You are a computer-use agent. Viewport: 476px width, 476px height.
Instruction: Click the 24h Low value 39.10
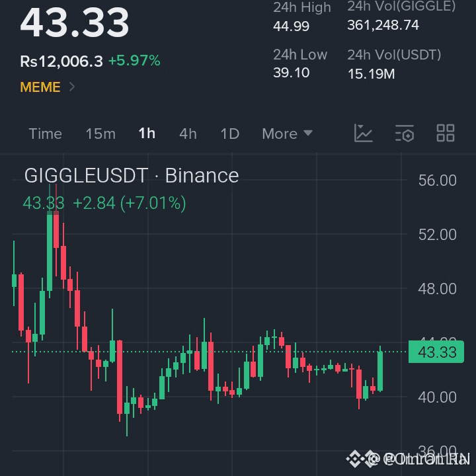coord(291,73)
